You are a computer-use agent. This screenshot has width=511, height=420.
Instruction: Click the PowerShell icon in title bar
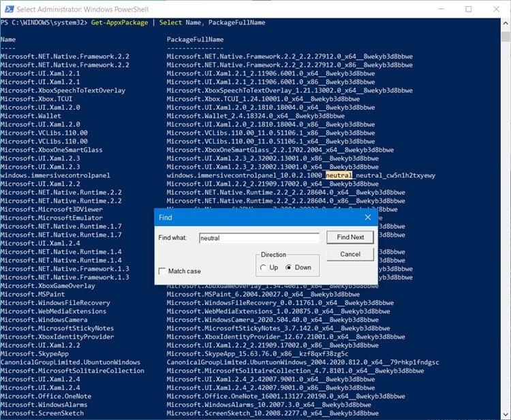9,9
